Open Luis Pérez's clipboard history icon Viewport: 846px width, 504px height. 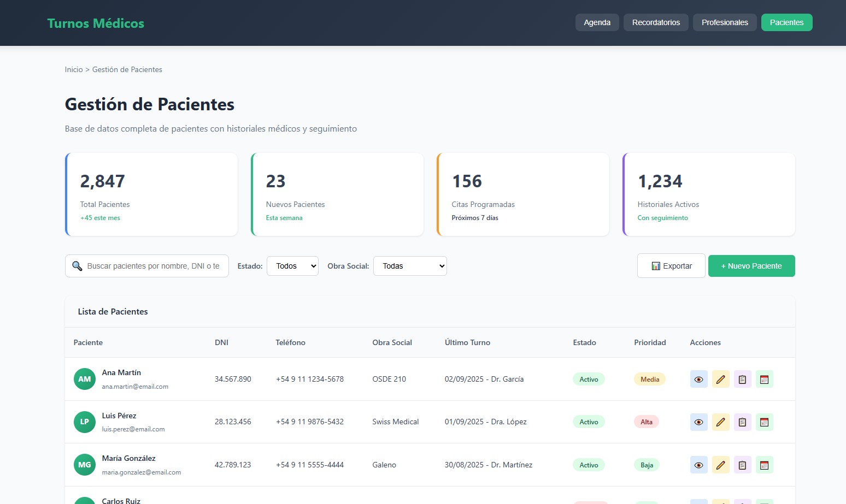tap(742, 422)
